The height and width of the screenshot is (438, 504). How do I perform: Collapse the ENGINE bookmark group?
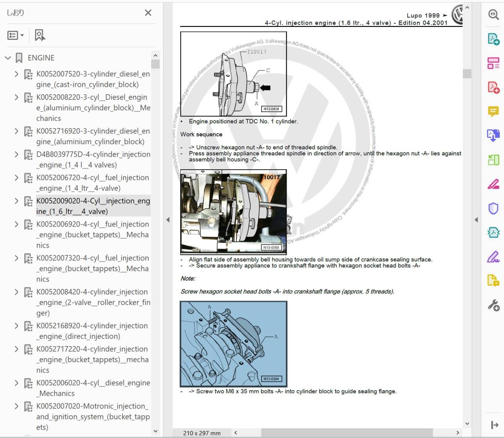coord(8,58)
